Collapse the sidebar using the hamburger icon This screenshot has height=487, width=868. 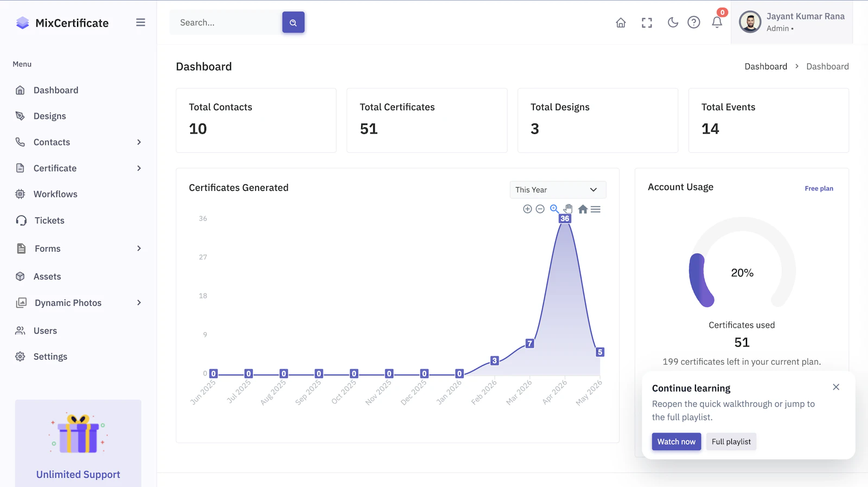(x=141, y=22)
